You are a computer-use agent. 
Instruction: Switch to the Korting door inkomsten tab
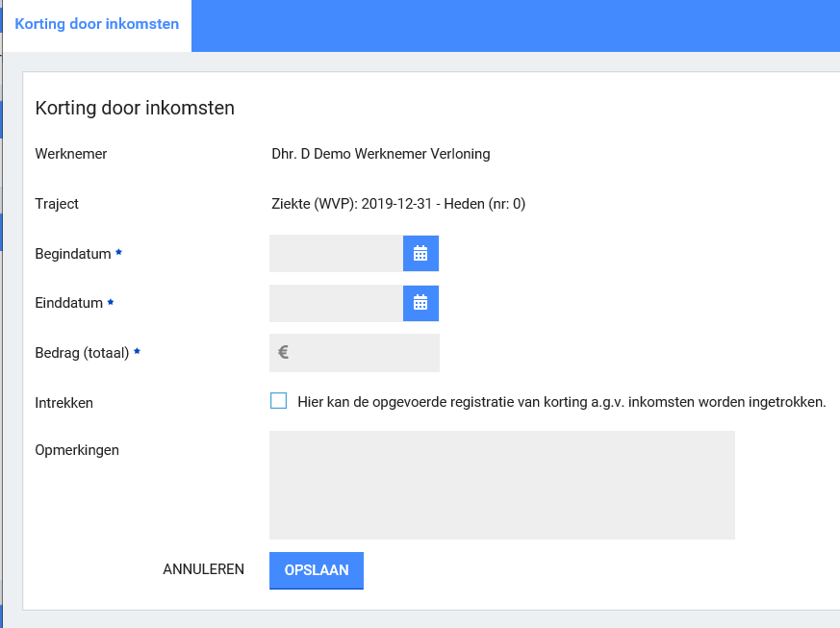pos(97,24)
